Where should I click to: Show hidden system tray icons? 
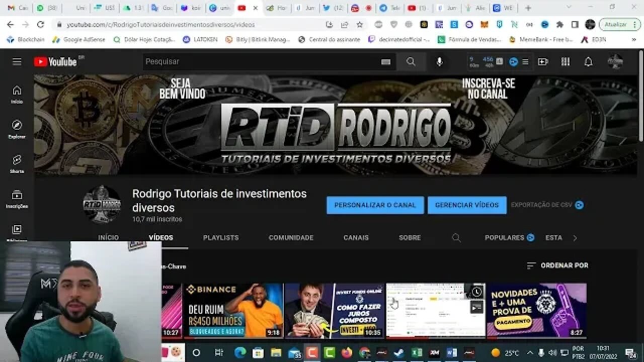tap(530, 352)
